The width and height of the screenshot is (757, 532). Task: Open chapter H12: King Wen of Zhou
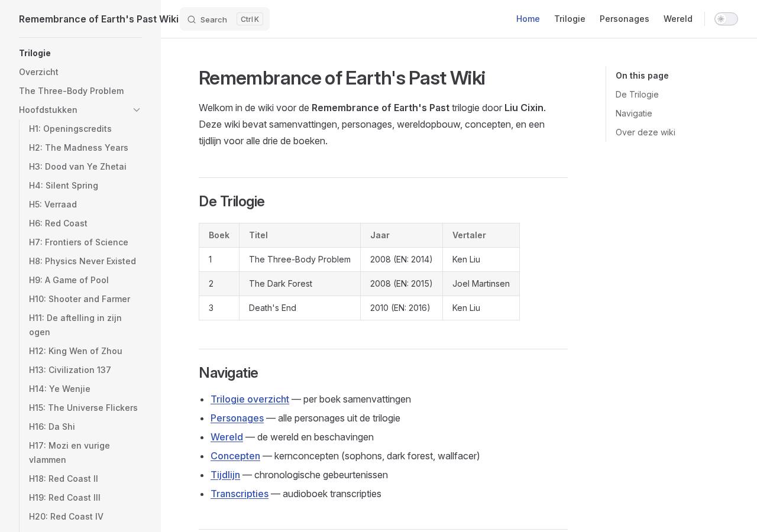coord(76,351)
